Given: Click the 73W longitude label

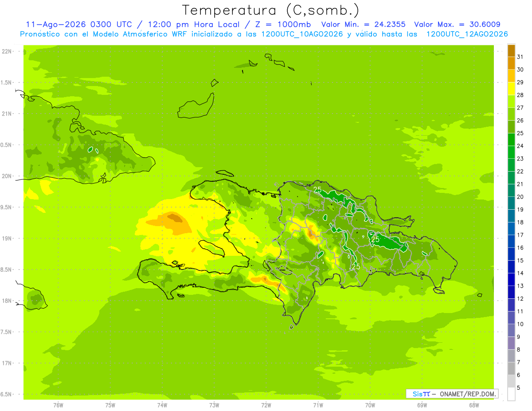Looking at the screenshot, I should click(x=214, y=405).
